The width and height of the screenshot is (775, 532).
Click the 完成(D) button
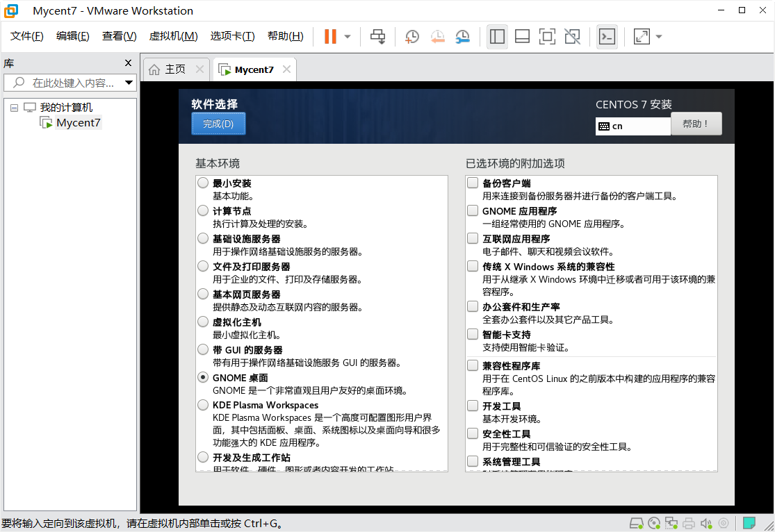tap(218, 124)
